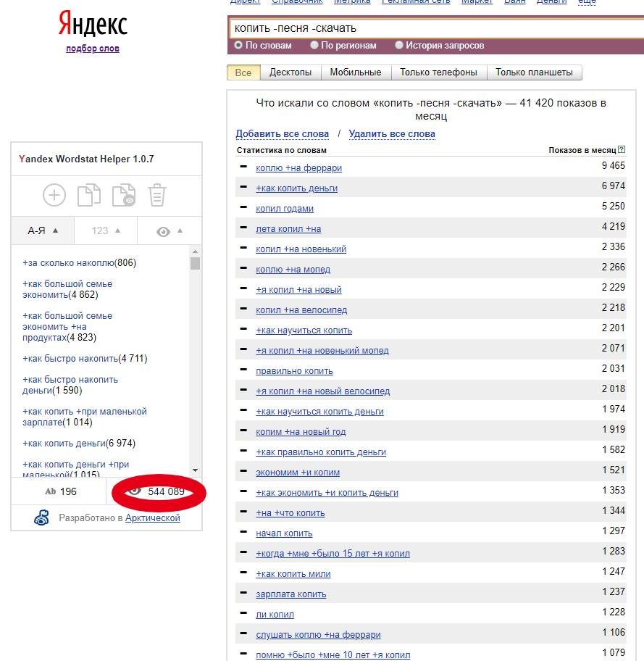Sort the list by frequency with 123

[106, 230]
